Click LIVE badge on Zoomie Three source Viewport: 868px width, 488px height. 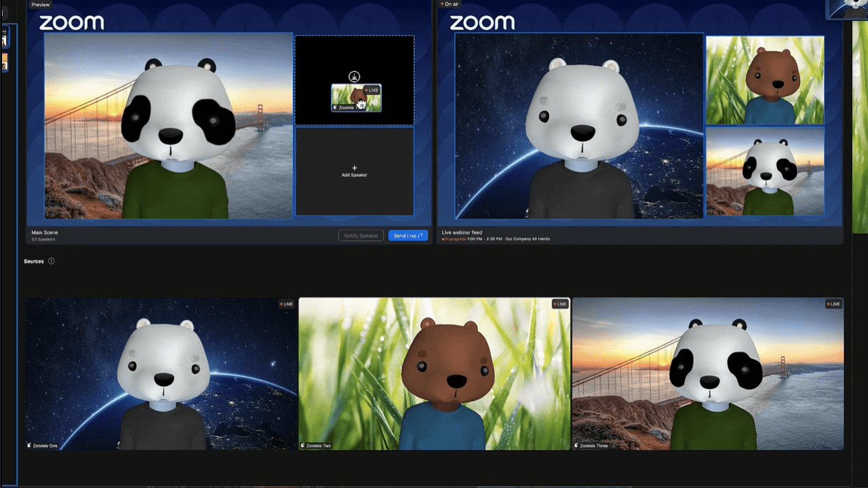[833, 304]
